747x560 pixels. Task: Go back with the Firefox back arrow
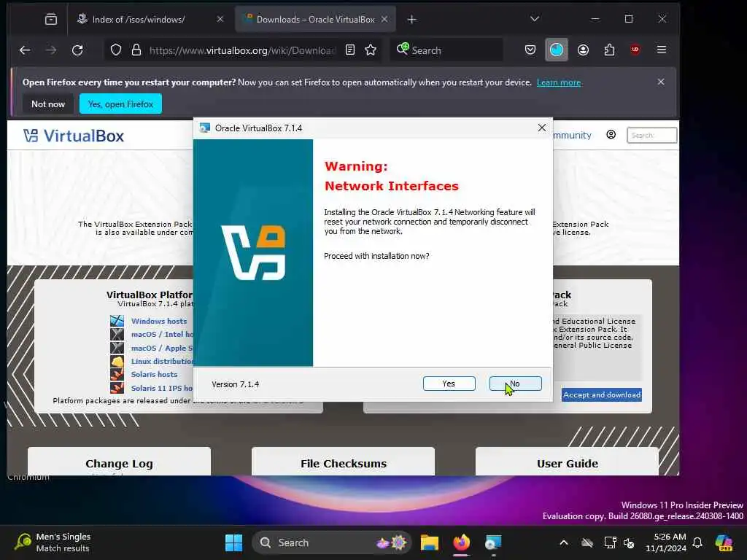click(25, 50)
